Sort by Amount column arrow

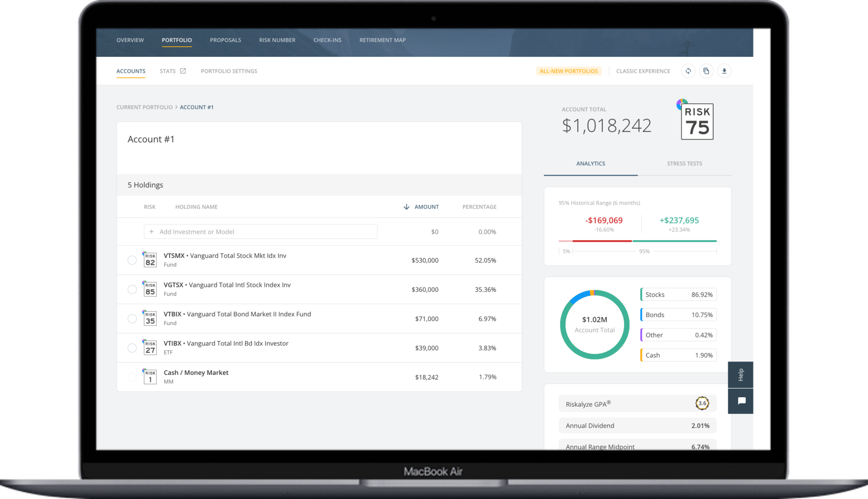click(406, 207)
